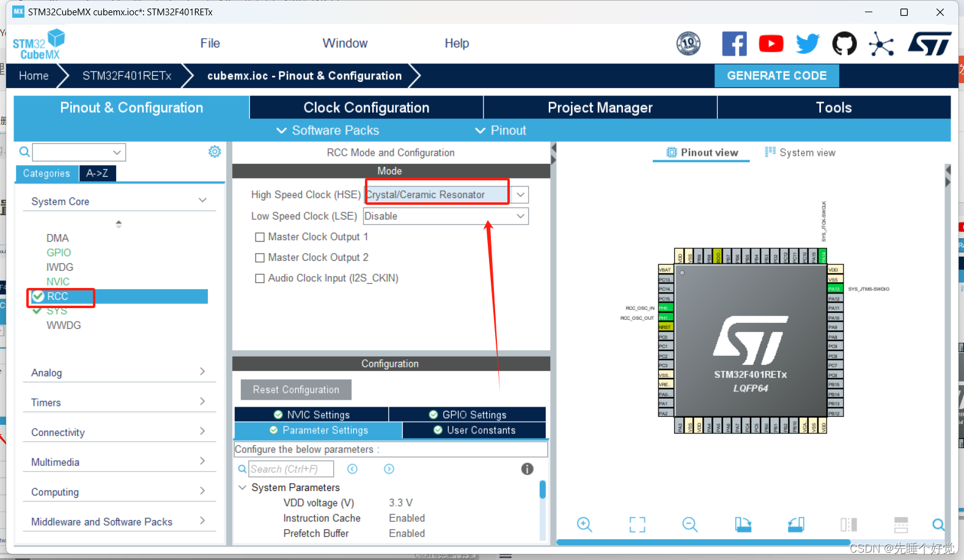Open the GPIO Settings tab
Image resolution: width=964 pixels, height=560 pixels.
tap(468, 414)
